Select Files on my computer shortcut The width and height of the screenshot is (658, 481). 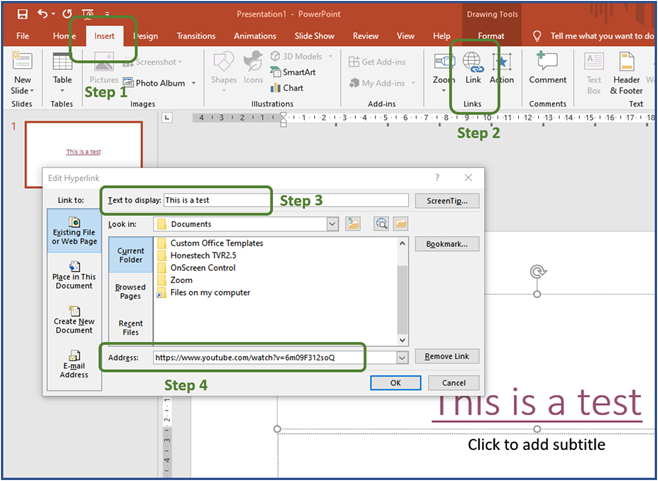204,293
